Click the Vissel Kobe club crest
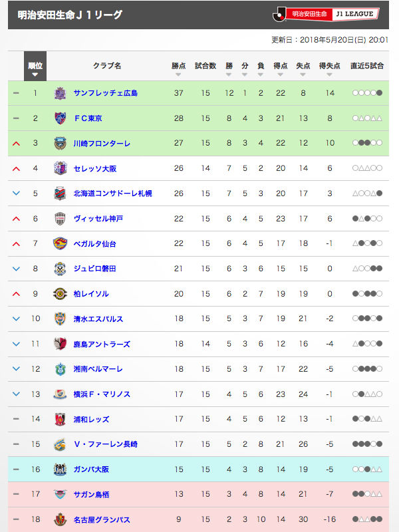Image resolution: width=399 pixels, height=532 pixels. [61, 219]
